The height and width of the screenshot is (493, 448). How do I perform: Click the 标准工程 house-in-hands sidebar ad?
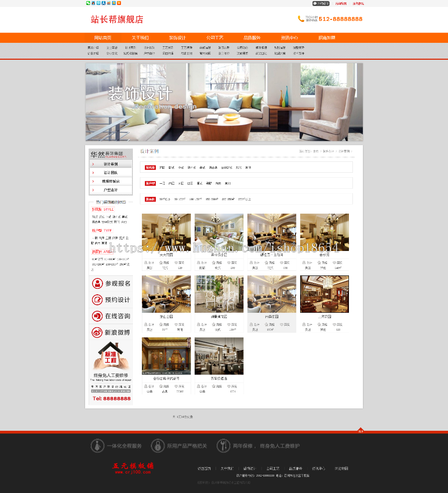click(x=111, y=361)
